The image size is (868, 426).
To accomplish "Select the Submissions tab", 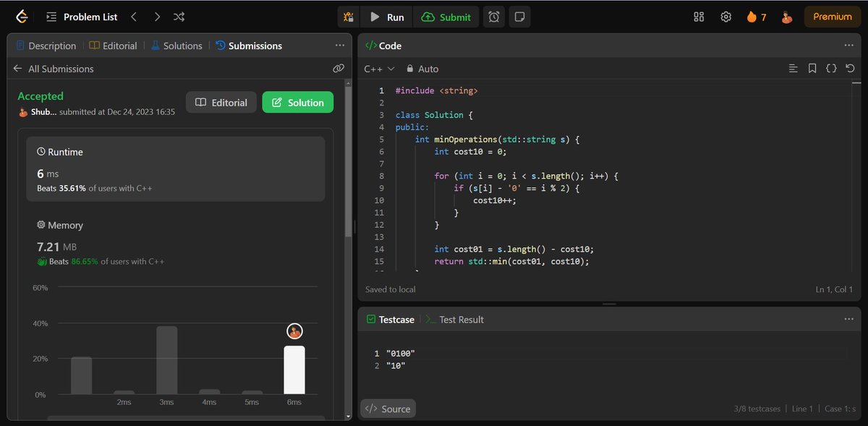I will (249, 46).
